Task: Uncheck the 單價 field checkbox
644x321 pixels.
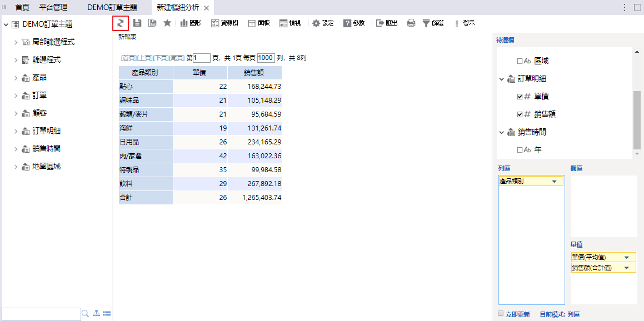Action: pyautogui.click(x=520, y=97)
